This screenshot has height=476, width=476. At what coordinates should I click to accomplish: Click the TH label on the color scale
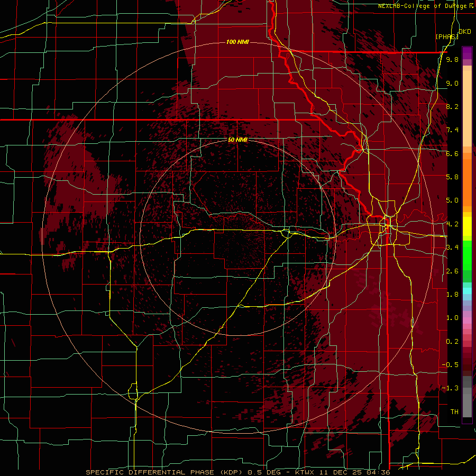[x=454, y=412]
